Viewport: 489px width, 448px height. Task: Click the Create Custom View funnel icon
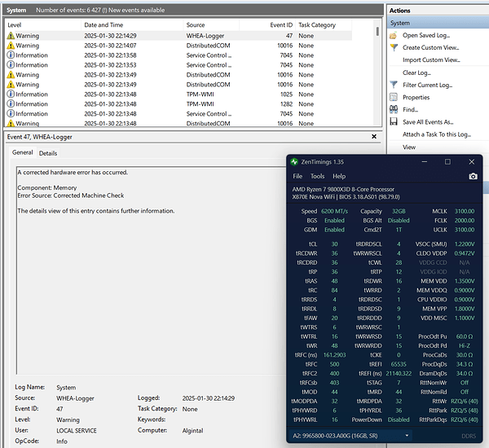394,48
